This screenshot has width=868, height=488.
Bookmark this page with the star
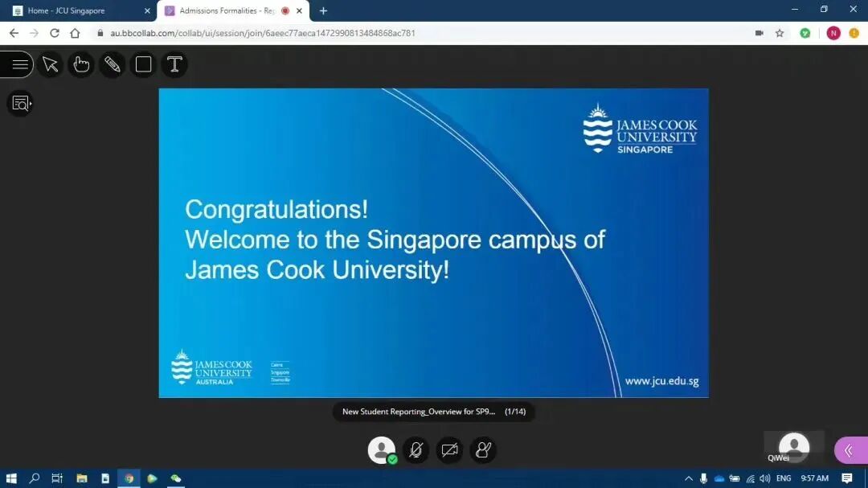[780, 33]
